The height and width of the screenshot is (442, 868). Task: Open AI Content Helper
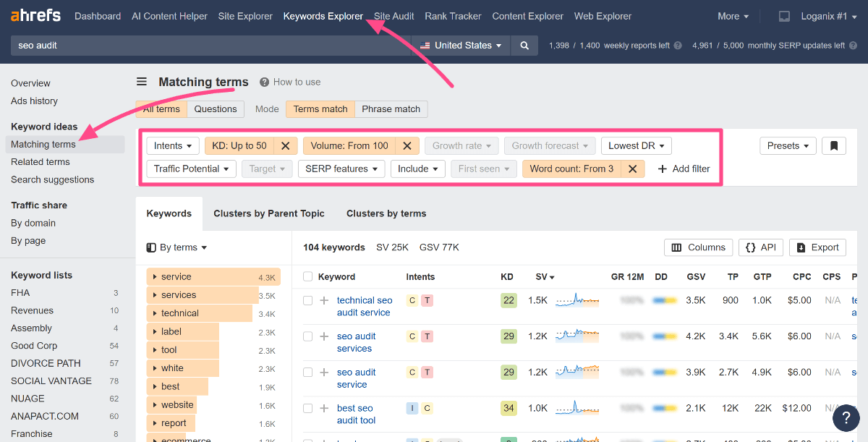pyautogui.click(x=169, y=16)
